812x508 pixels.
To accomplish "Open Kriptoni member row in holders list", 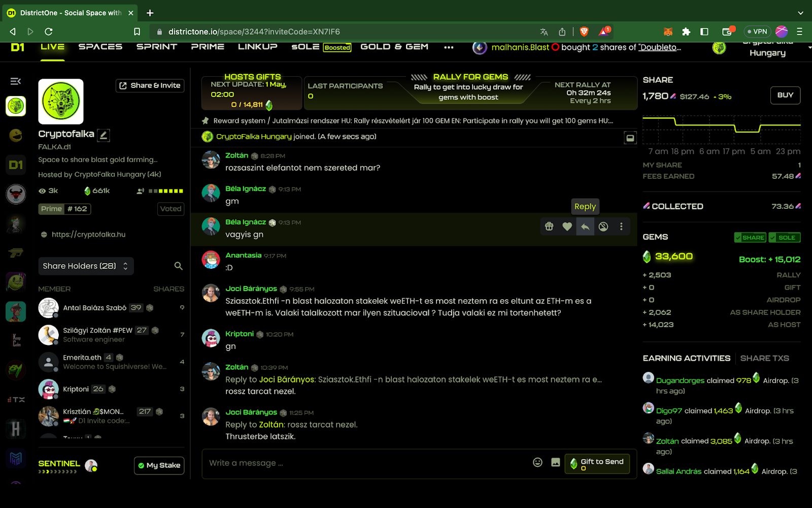I will [112, 389].
